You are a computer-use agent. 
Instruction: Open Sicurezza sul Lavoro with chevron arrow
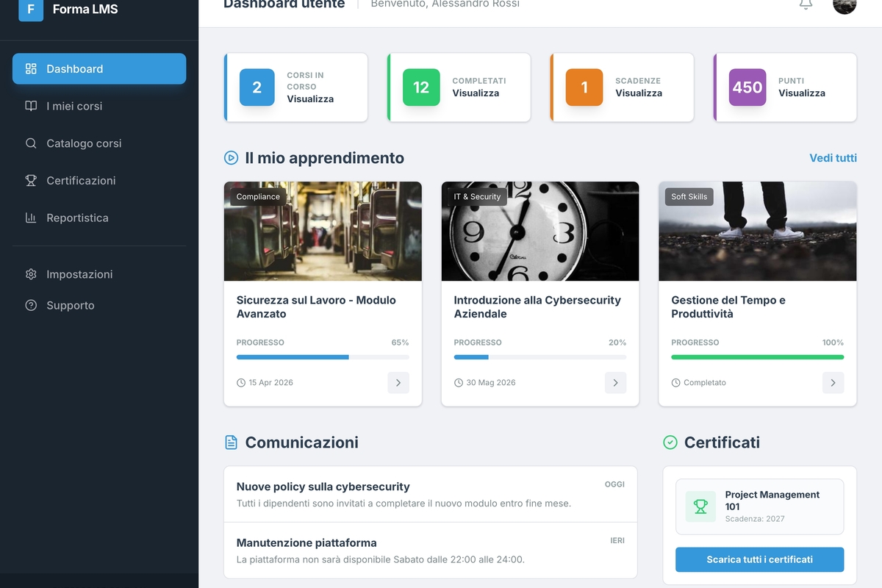tap(398, 383)
